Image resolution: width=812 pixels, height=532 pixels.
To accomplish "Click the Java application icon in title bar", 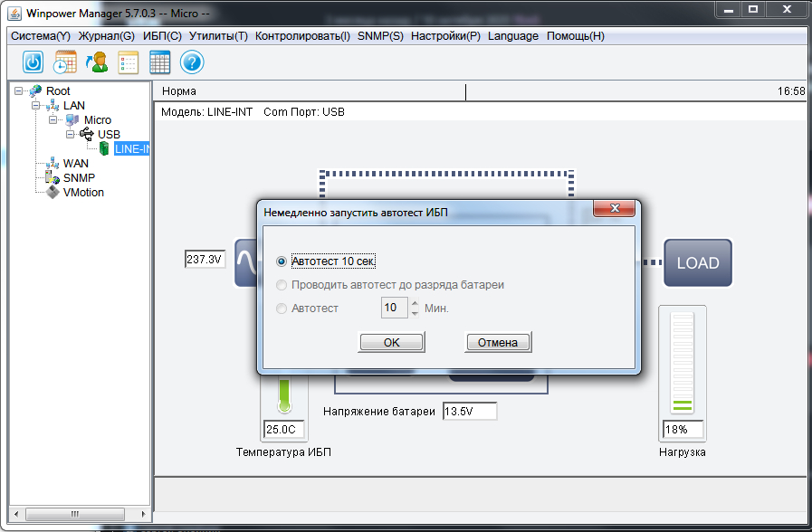I will click(x=14, y=14).
